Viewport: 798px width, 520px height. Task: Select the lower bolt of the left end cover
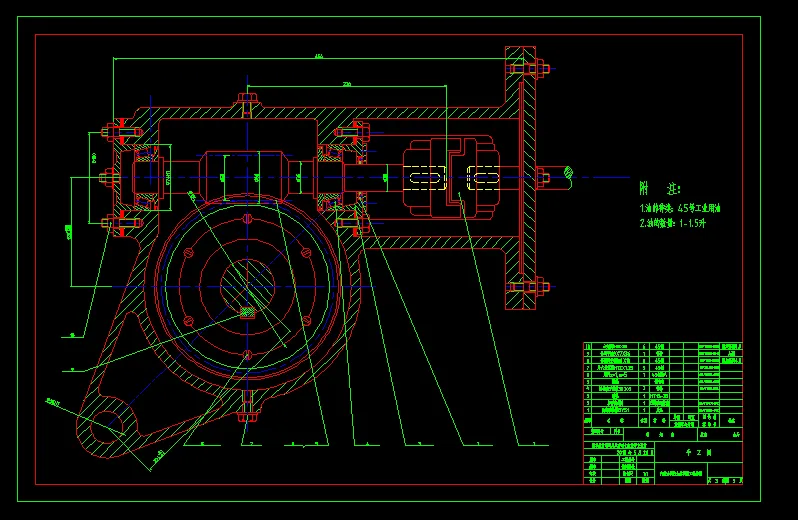[122, 223]
